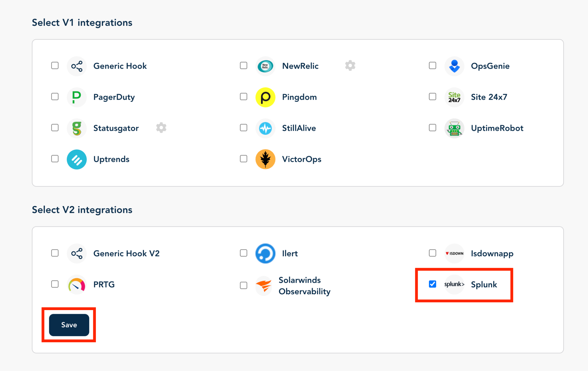Click the Generic Hook label text
The width and height of the screenshot is (588, 371).
coord(120,66)
